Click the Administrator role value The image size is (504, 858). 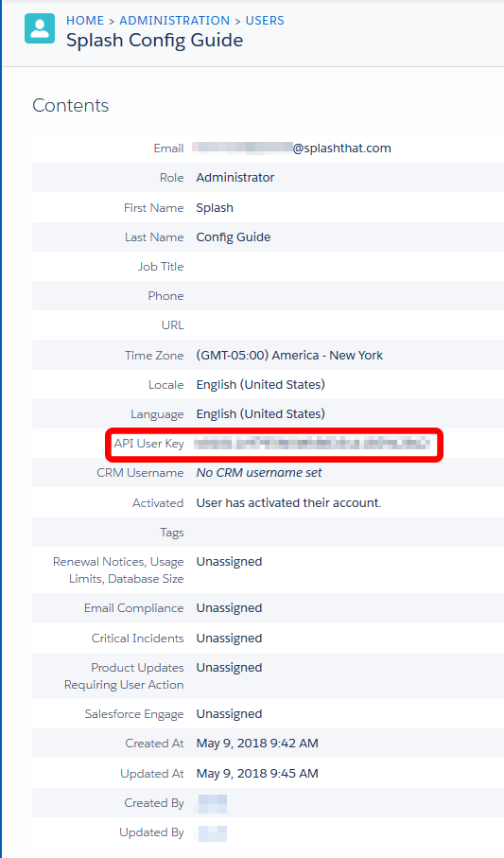pyautogui.click(x=235, y=177)
